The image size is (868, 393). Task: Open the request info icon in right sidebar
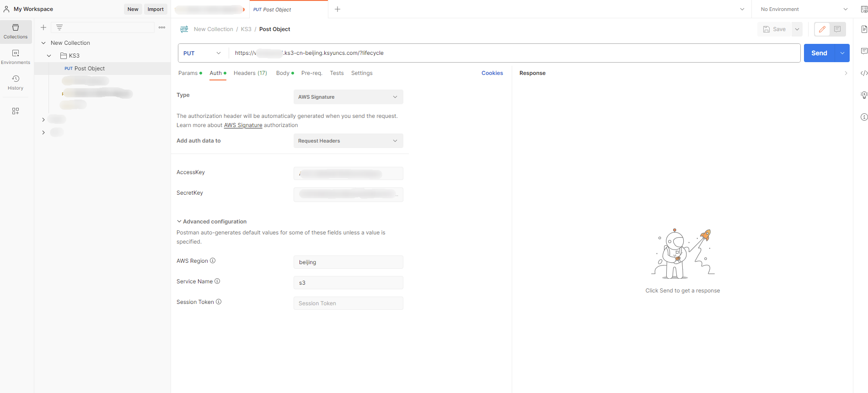coord(864,117)
